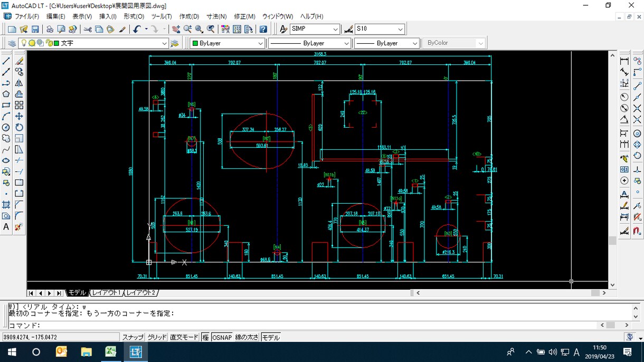
Task: Open the ByLayer linetype dropdown
Action: pos(310,43)
